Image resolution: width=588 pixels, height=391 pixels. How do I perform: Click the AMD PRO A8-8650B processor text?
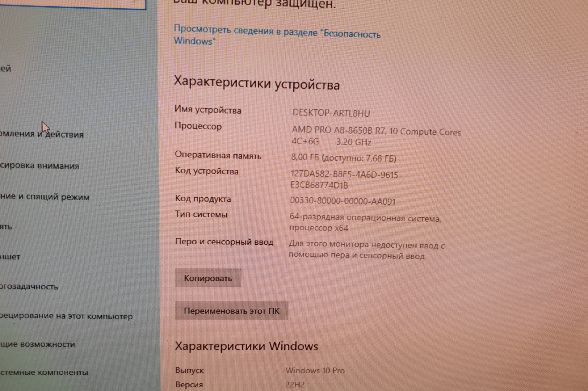point(376,131)
